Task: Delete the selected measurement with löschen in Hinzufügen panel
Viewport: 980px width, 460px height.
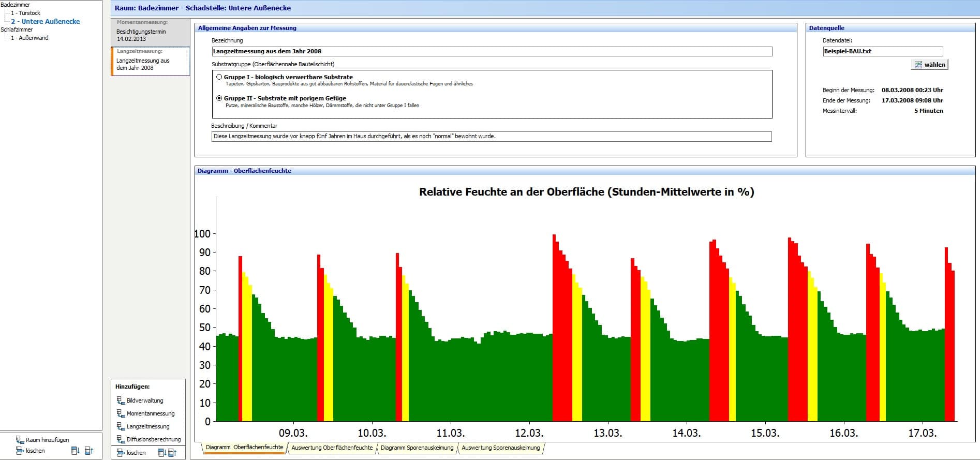Action: (x=131, y=453)
